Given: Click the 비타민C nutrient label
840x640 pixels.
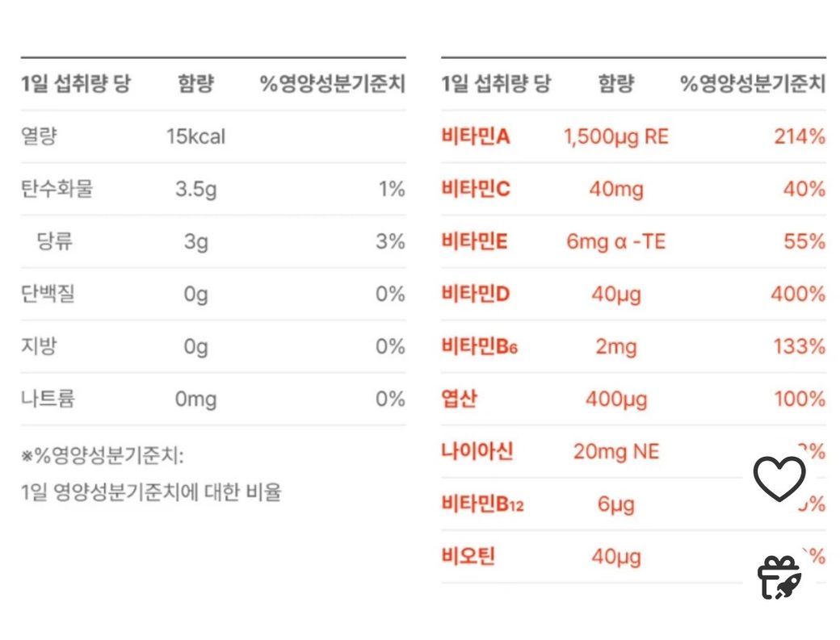Looking at the screenshot, I should coord(476,189).
